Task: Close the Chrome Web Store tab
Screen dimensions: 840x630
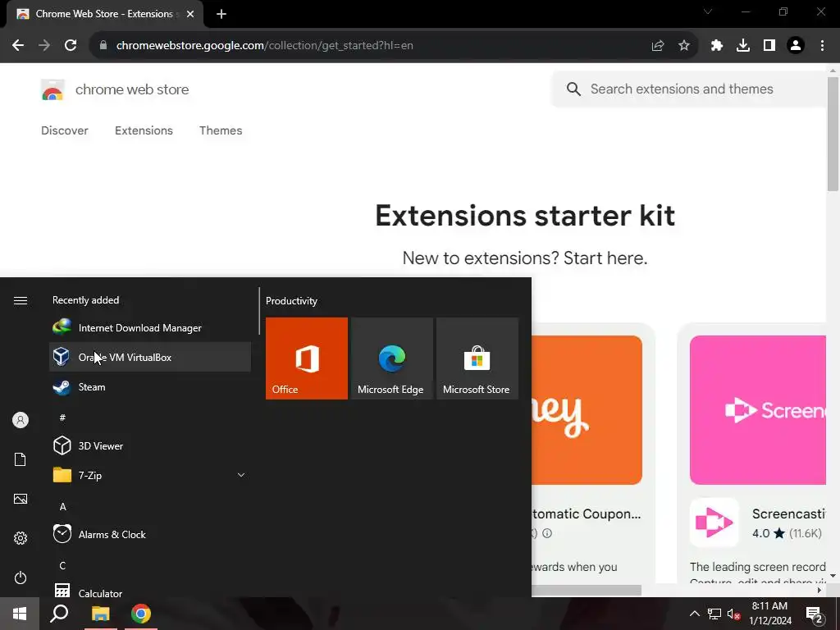Action: [x=190, y=14]
